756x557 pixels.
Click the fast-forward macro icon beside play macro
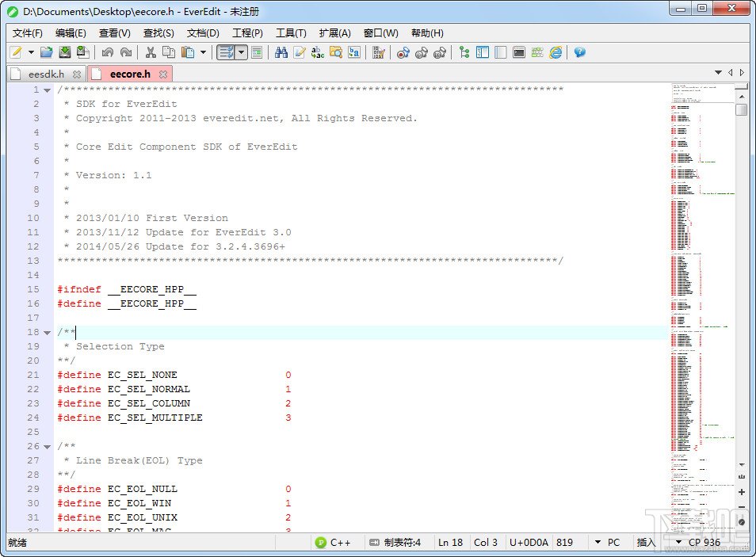(x=440, y=52)
